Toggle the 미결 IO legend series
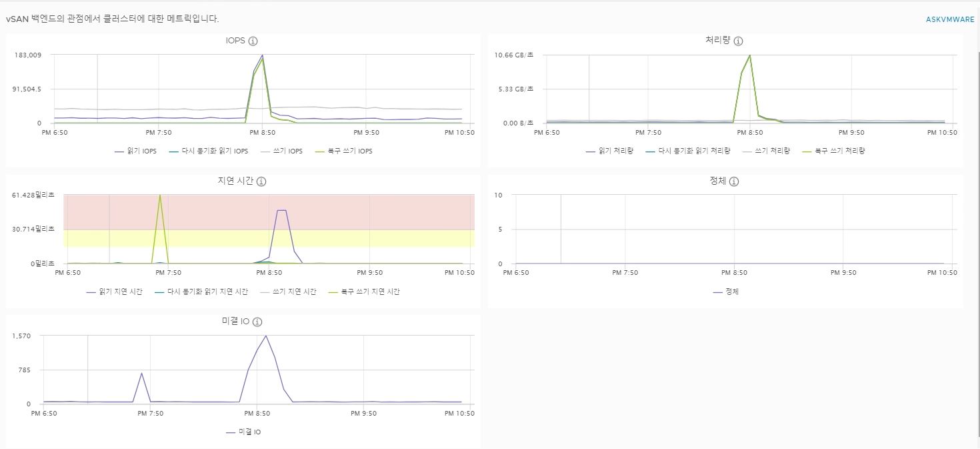The image size is (980, 449). [243, 432]
